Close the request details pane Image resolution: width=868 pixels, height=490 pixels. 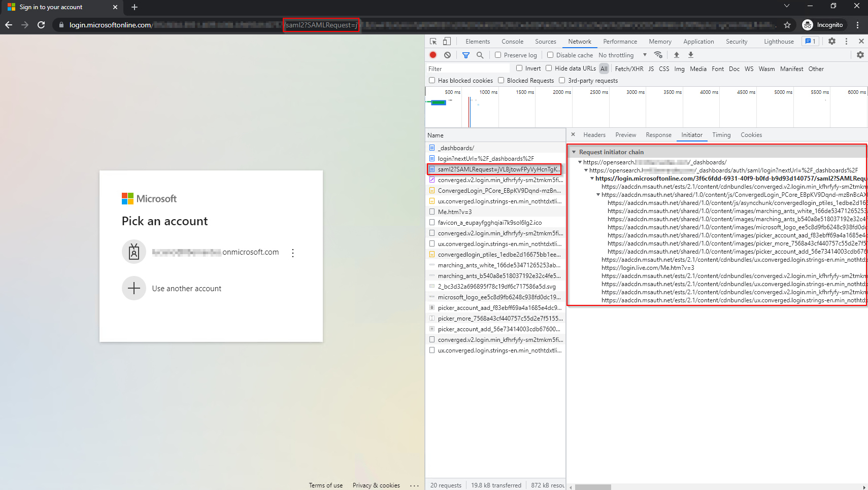573,134
